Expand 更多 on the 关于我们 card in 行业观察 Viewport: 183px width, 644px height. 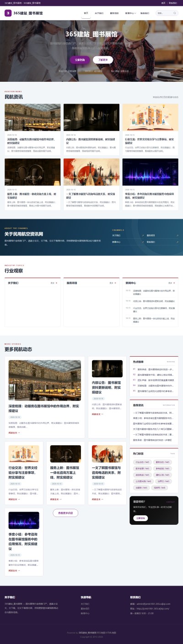[54, 283]
